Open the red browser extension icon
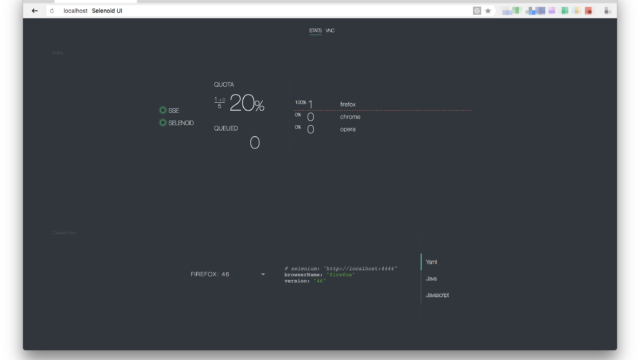Screen dimensions: 640x360 tap(588, 11)
